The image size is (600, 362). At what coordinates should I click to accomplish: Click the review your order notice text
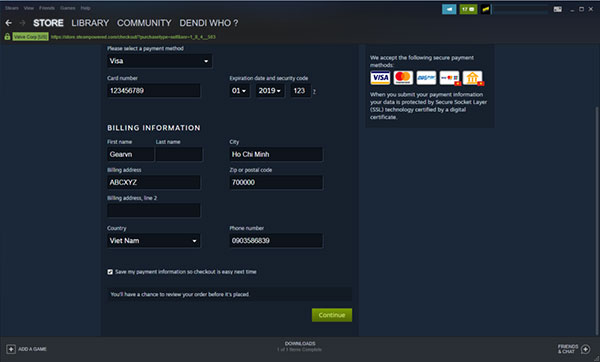point(180,294)
